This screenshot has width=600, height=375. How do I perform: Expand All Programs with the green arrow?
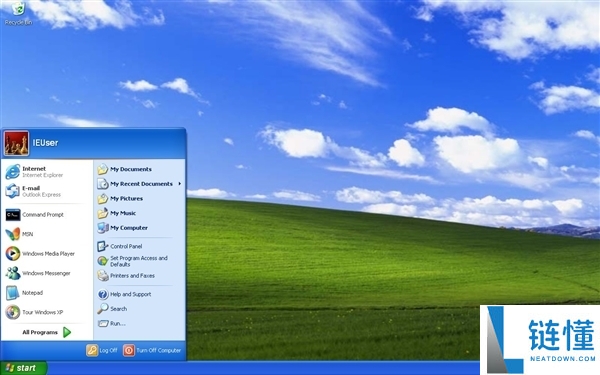click(x=67, y=332)
